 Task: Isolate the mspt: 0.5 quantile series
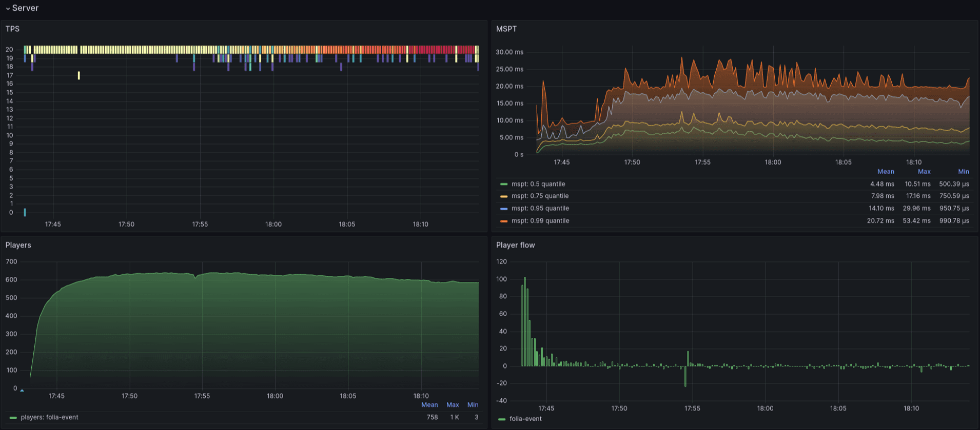pyautogui.click(x=538, y=184)
